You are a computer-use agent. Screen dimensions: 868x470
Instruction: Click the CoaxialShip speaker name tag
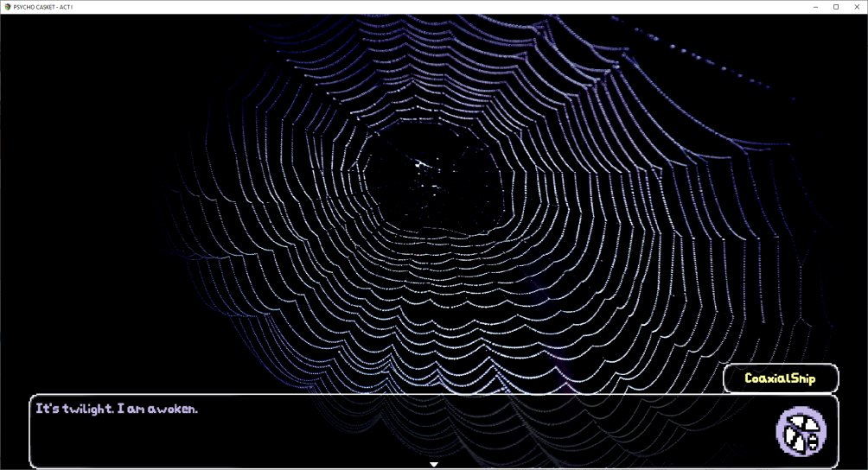point(781,378)
